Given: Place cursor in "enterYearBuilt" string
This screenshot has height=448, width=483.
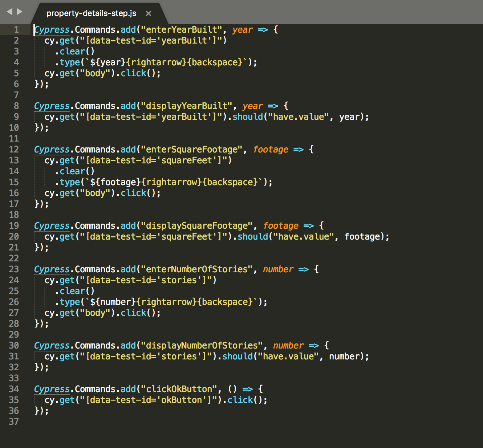Looking at the screenshot, I should (x=181, y=30).
